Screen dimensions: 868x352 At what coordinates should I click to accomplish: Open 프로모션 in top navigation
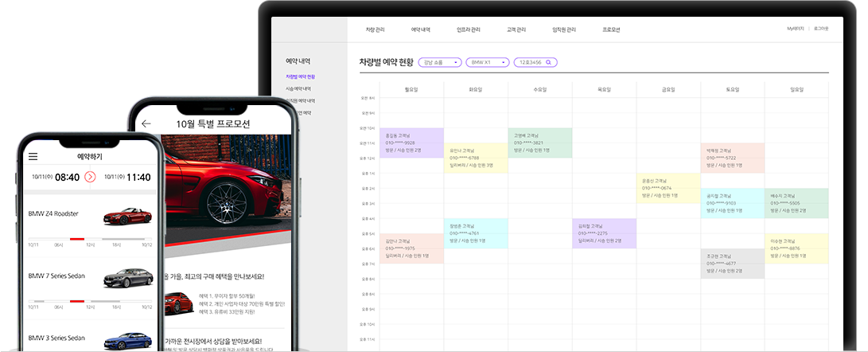611,30
